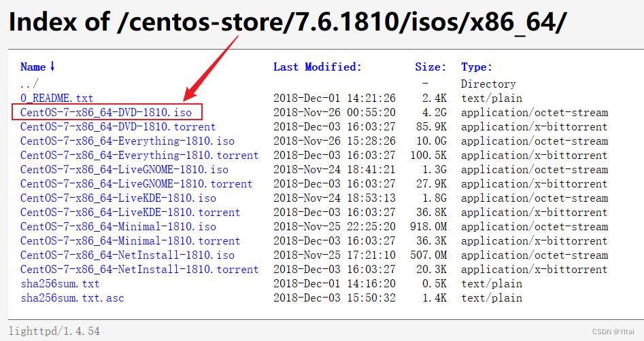Click text/plain type of 0_README.txt row

pyautogui.click(x=492, y=98)
